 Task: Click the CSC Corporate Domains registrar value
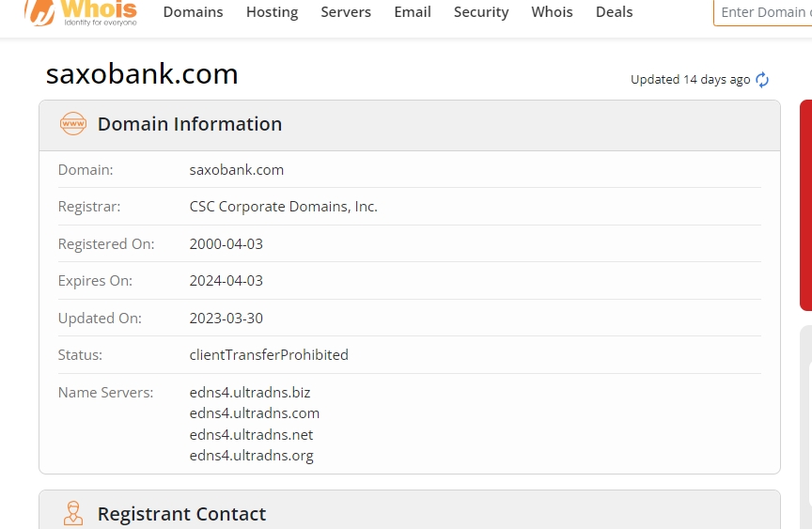283,207
